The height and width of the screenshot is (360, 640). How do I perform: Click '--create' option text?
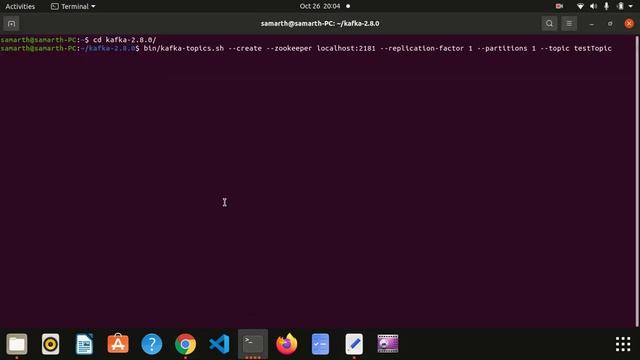click(x=245, y=48)
